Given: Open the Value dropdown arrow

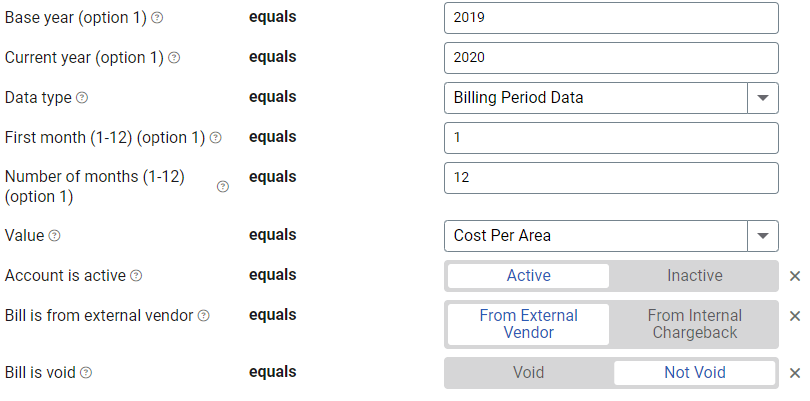Looking at the screenshot, I should pyautogui.click(x=762, y=236).
